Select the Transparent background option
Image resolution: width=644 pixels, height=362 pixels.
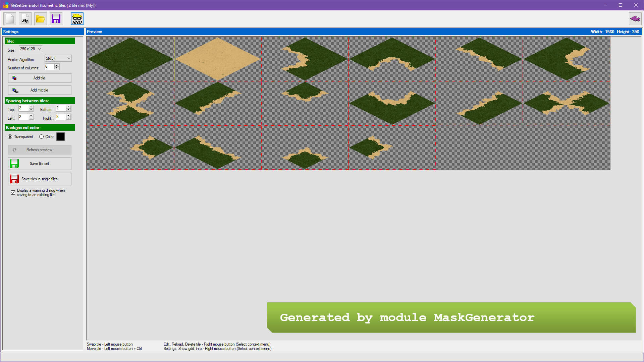pos(10,136)
